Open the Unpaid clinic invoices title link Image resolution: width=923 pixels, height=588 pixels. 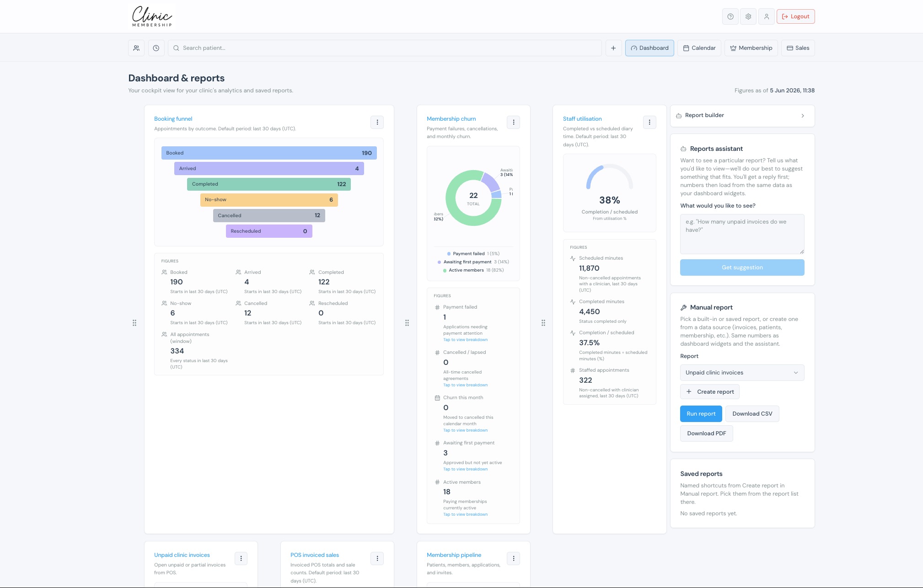coord(182,555)
